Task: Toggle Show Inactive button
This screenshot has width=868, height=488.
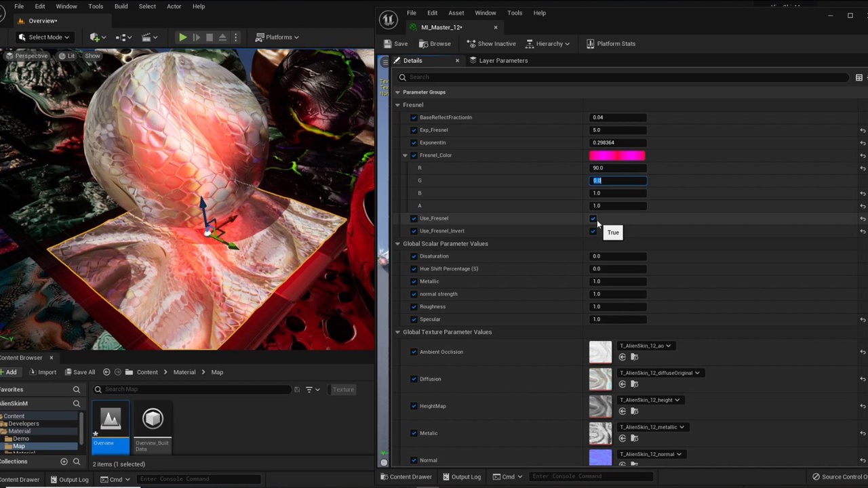Action: 492,44
